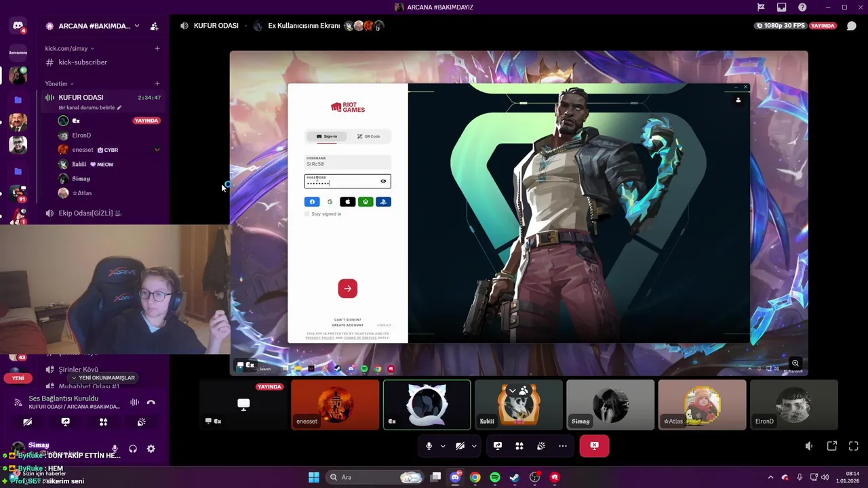Share screen icon in bottom call controls
Screen dimensions: 868x488
point(498,446)
